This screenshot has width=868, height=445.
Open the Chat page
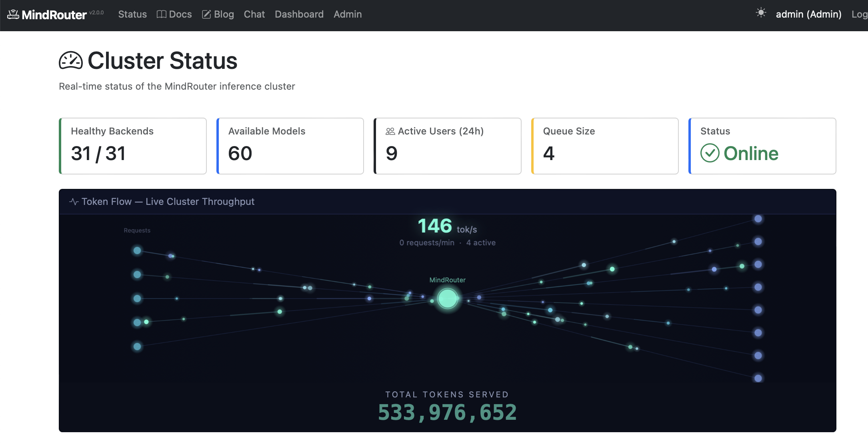tap(254, 14)
